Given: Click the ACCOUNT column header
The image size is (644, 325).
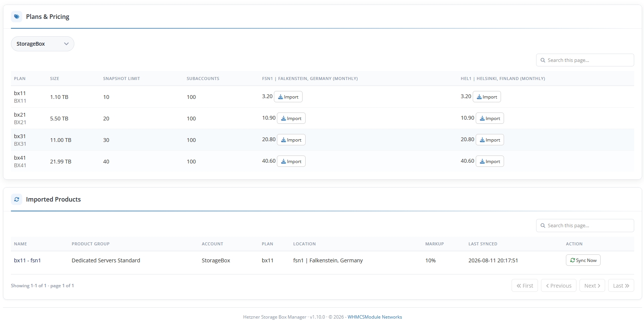Looking at the screenshot, I should [212, 244].
